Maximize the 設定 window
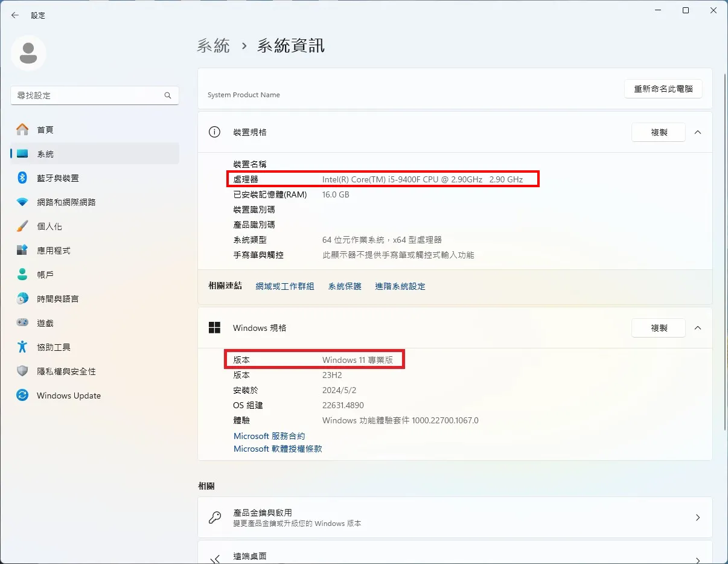728x564 pixels. click(x=686, y=10)
